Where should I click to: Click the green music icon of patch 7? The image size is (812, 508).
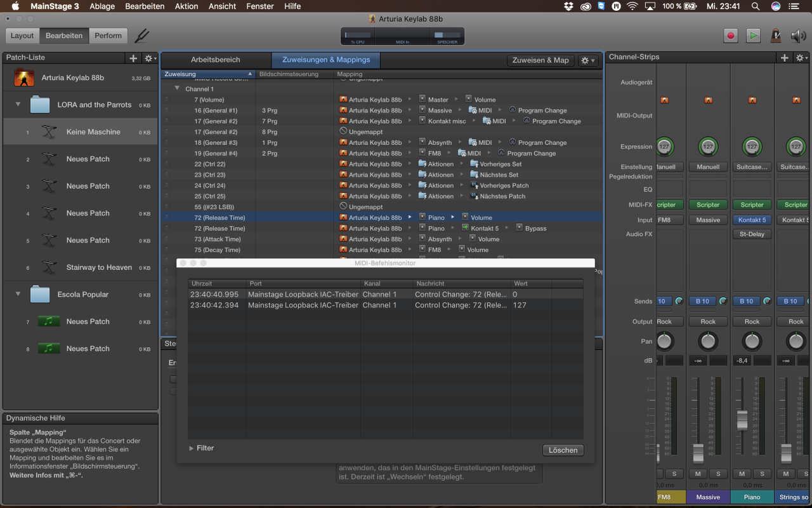point(49,321)
